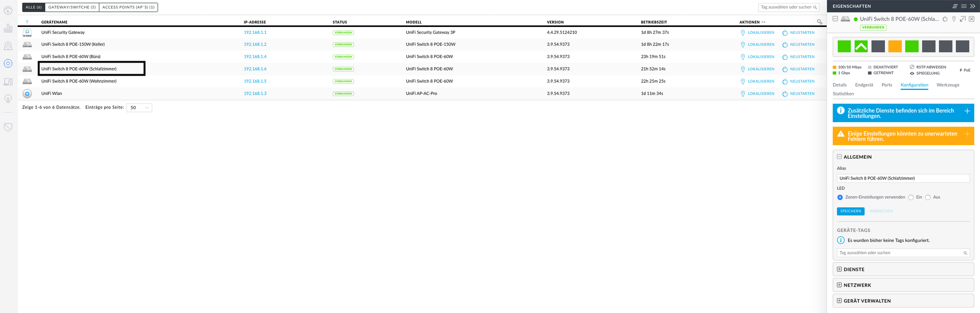Pop out the properties panel

(x=963, y=19)
